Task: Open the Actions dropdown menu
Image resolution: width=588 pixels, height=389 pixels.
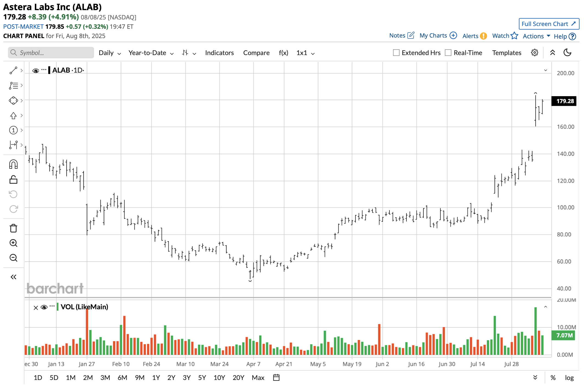Action: pos(536,36)
